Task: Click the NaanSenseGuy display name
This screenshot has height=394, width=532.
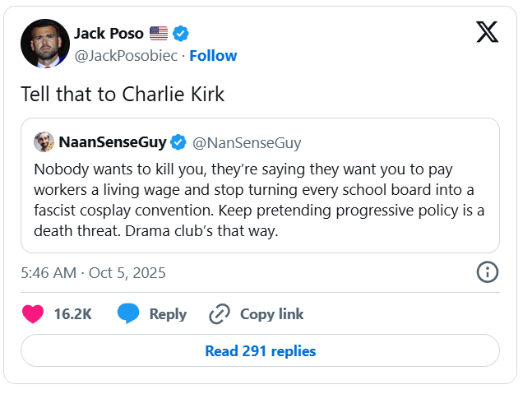Action: [112, 142]
